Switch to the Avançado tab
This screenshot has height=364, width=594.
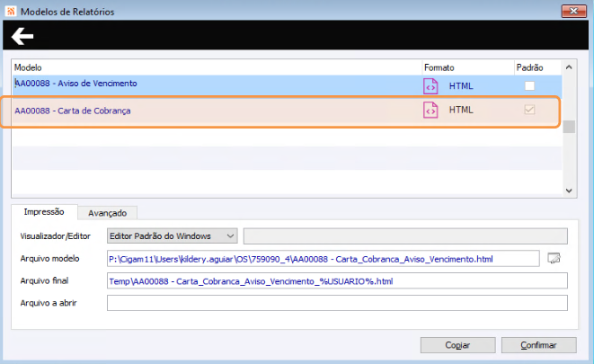coord(108,213)
